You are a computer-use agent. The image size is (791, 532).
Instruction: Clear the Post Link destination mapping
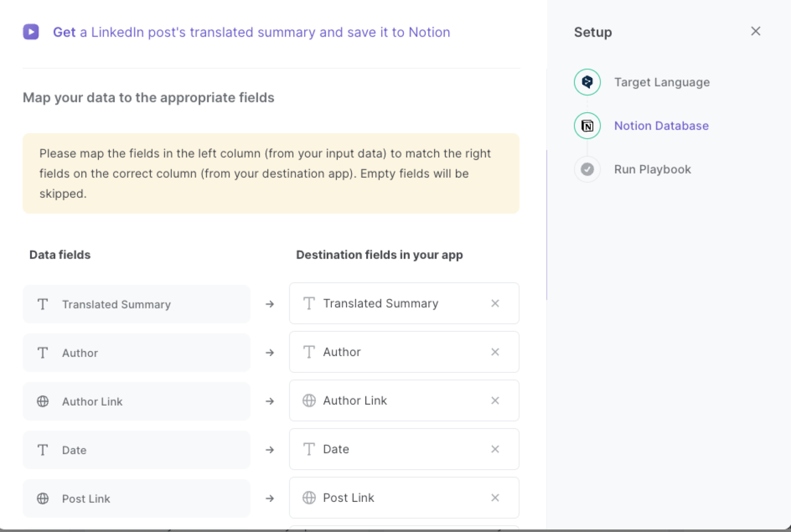point(495,497)
